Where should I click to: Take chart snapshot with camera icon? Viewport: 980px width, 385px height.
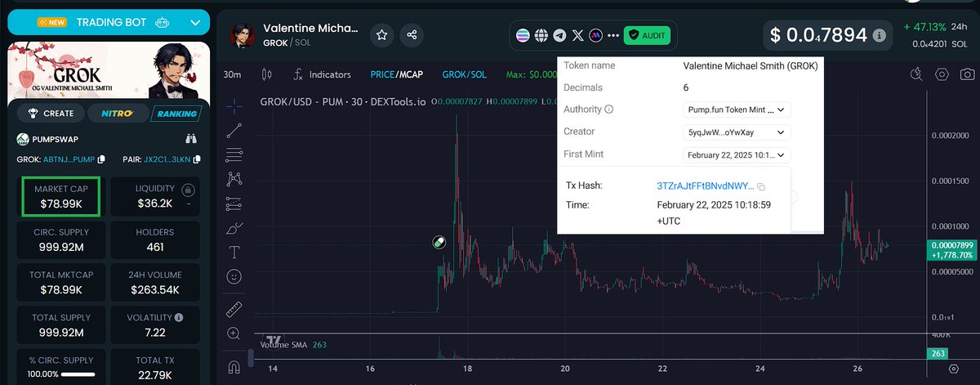tap(968, 74)
